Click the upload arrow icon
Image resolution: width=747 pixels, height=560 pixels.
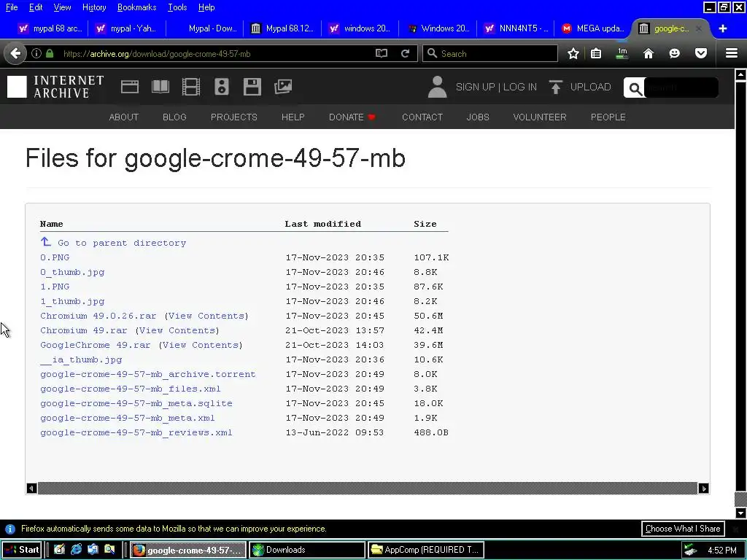[x=555, y=87]
